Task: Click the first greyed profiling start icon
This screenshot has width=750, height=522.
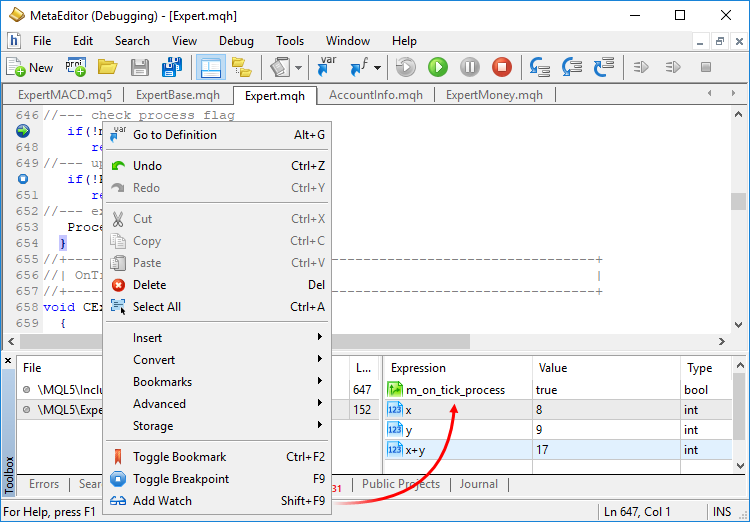Action: [641, 67]
